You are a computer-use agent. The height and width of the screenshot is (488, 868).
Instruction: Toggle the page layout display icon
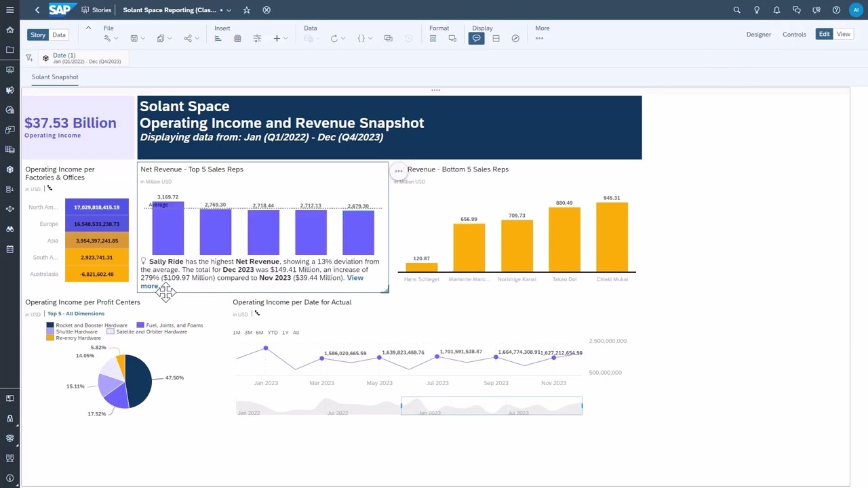496,39
